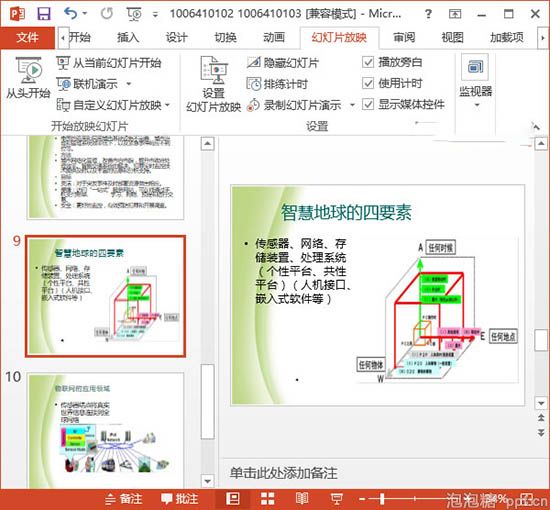Switch to the 审阅 tab
Screen dimensions: 550x510
click(404, 37)
